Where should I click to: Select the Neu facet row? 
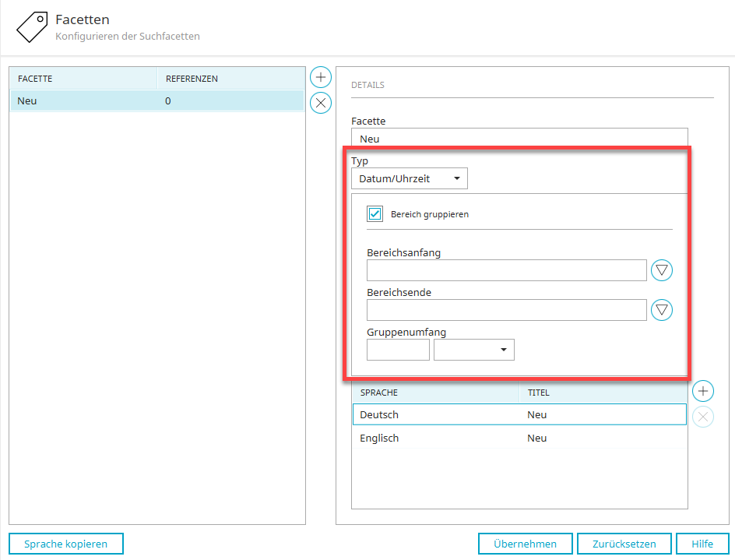[156, 101]
